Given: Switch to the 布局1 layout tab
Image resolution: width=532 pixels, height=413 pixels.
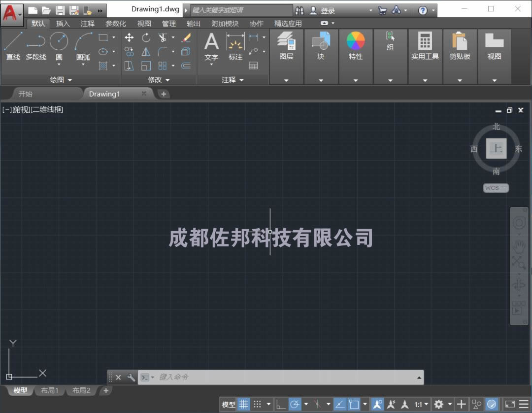Looking at the screenshot, I should point(49,390).
